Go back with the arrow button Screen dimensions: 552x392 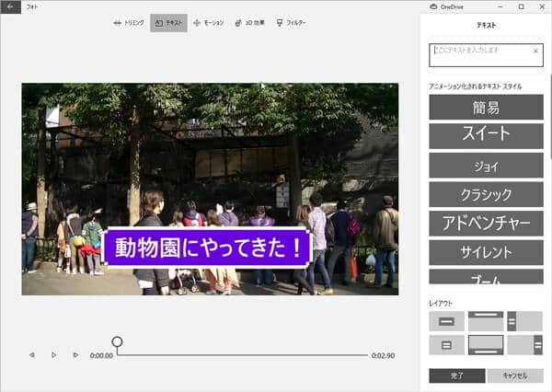click(10, 6)
